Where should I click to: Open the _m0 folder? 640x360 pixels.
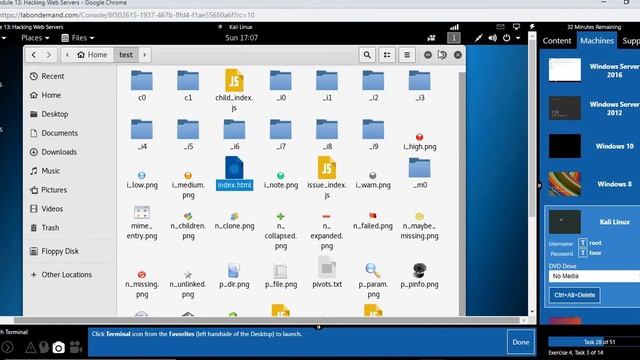click(x=419, y=173)
